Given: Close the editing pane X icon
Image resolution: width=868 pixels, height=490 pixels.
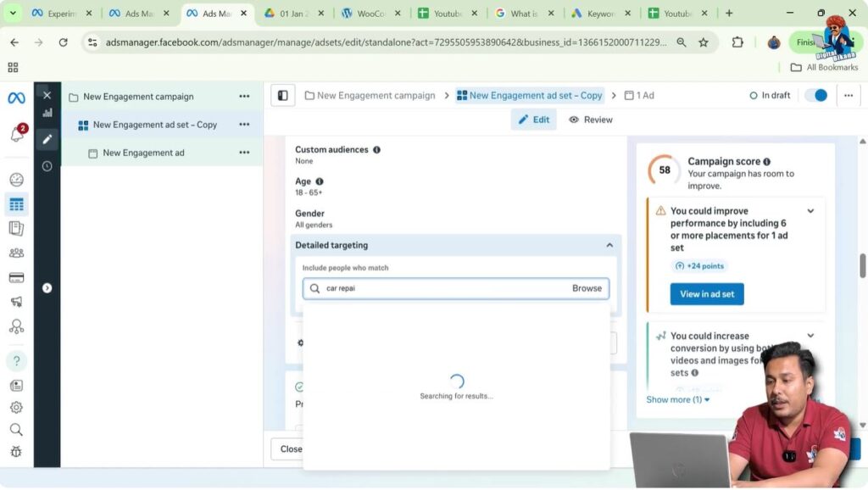Looking at the screenshot, I should coord(47,95).
